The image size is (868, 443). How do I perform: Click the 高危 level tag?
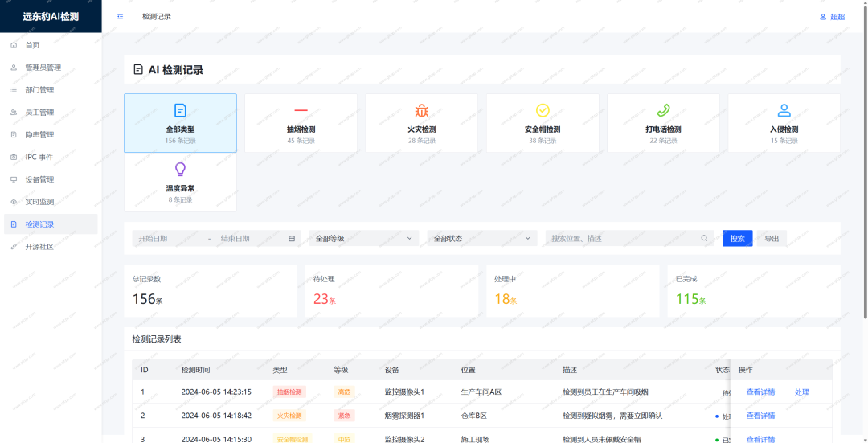pos(344,392)
